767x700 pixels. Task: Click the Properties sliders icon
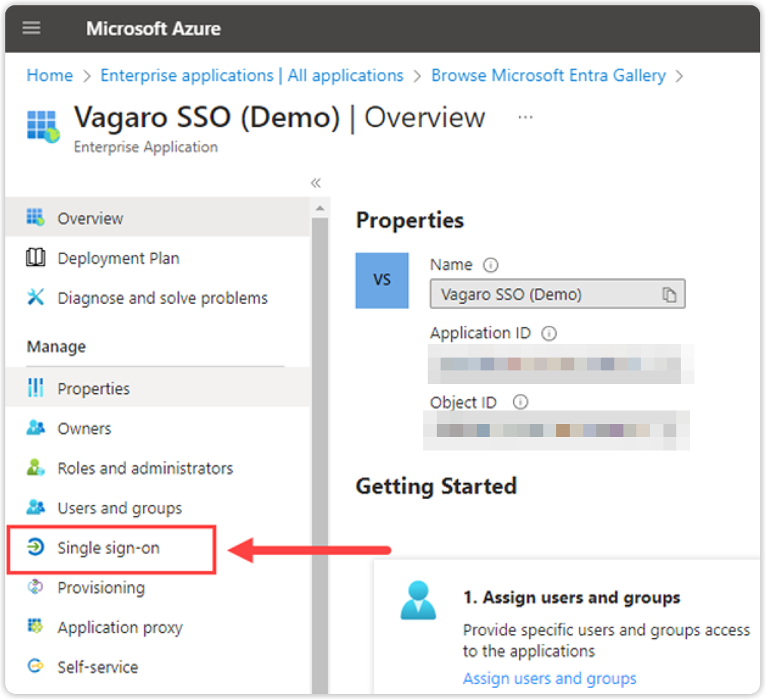36,388
